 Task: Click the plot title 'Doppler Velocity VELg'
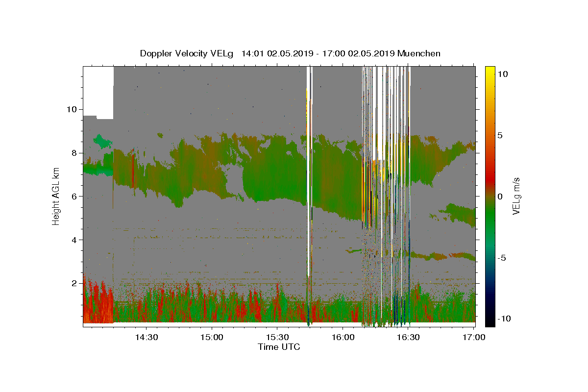click(188, 53)
